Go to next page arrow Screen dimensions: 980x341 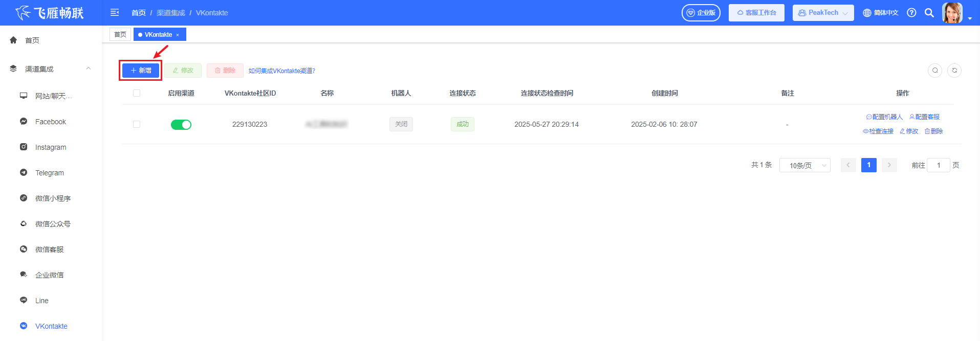pos(889,165)
